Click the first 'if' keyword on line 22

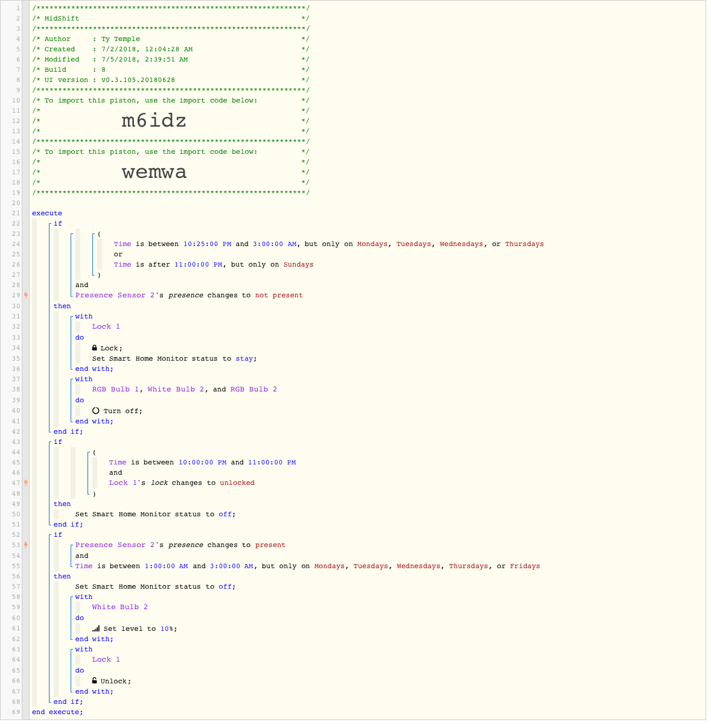[x=57, y=224]
